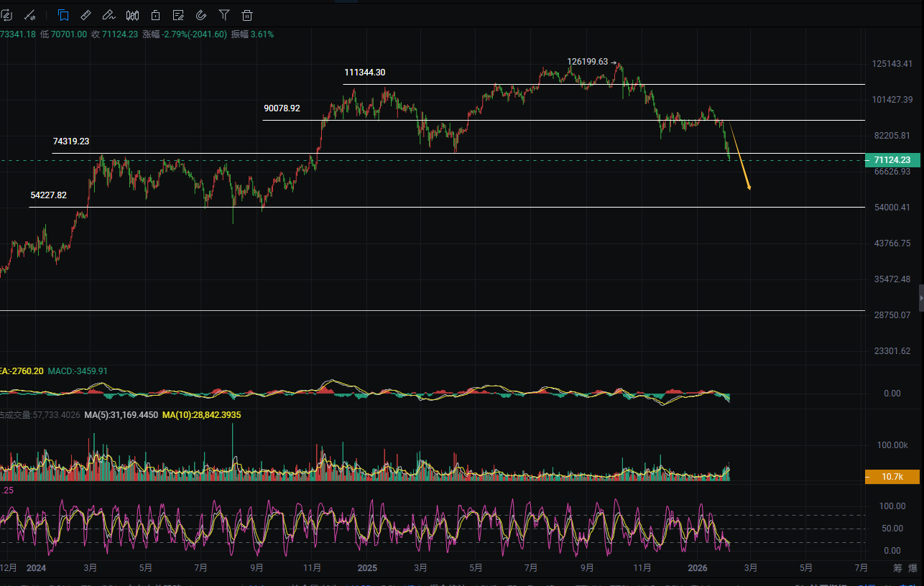Click the orange 10.7k volume tag
The height and width of the screenshot is (586, 924).
pyautogui.click(x=891, y=476)
